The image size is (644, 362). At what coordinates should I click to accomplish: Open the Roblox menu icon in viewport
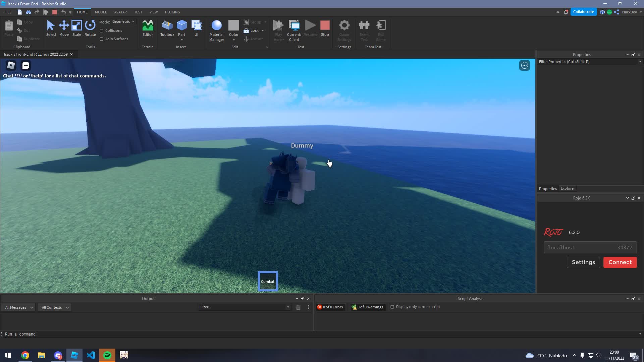(11, 65)
